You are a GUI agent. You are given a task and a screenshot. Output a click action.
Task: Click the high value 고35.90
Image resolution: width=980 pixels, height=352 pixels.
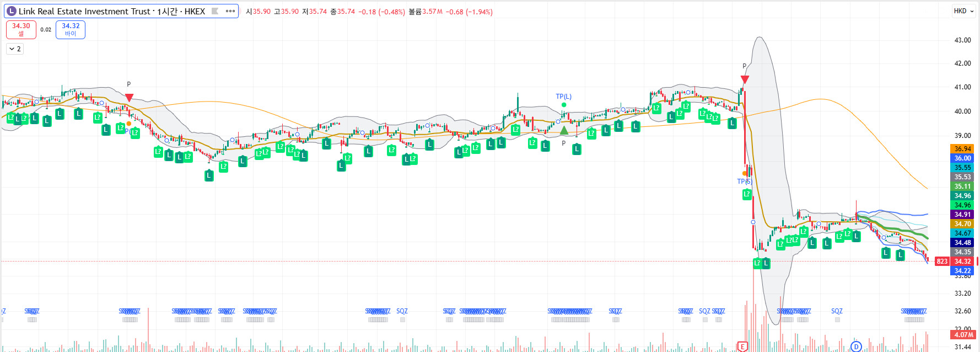[x=286, y=12]
